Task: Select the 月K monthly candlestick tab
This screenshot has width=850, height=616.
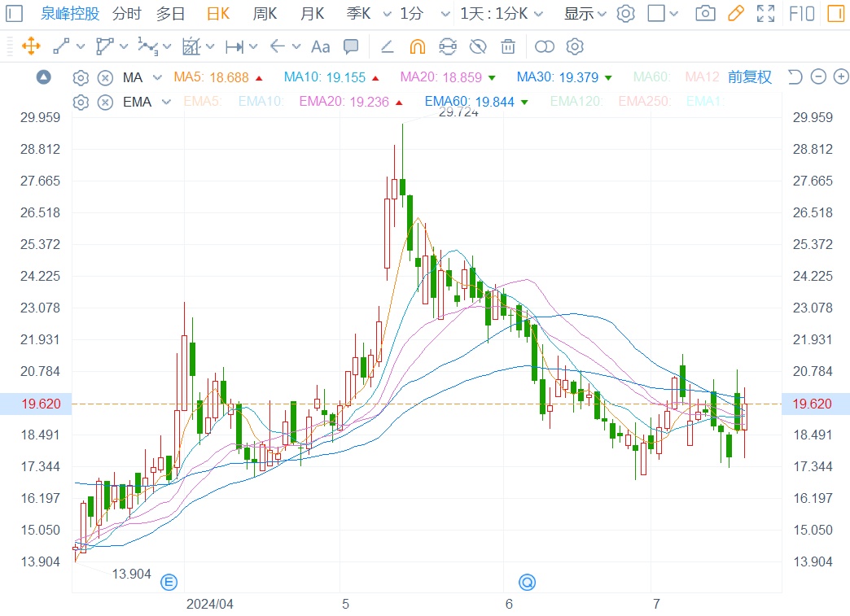Action: pos(313,14)
